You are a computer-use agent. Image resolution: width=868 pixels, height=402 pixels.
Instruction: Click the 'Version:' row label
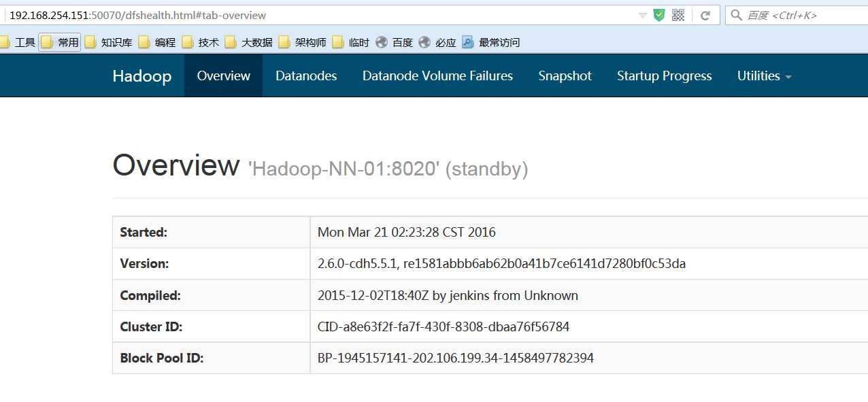pyautogui.click(x=144, y=263)
